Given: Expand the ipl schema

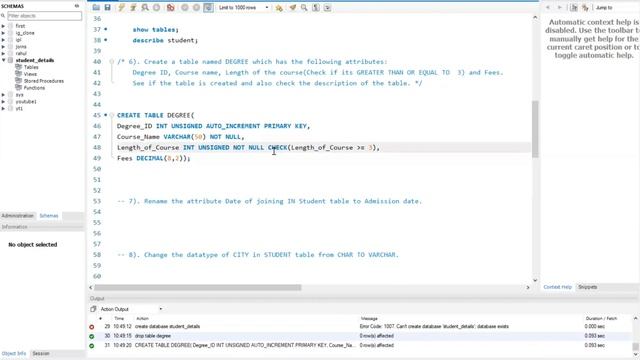Looking at the screenshot, I should pos(3,40).
